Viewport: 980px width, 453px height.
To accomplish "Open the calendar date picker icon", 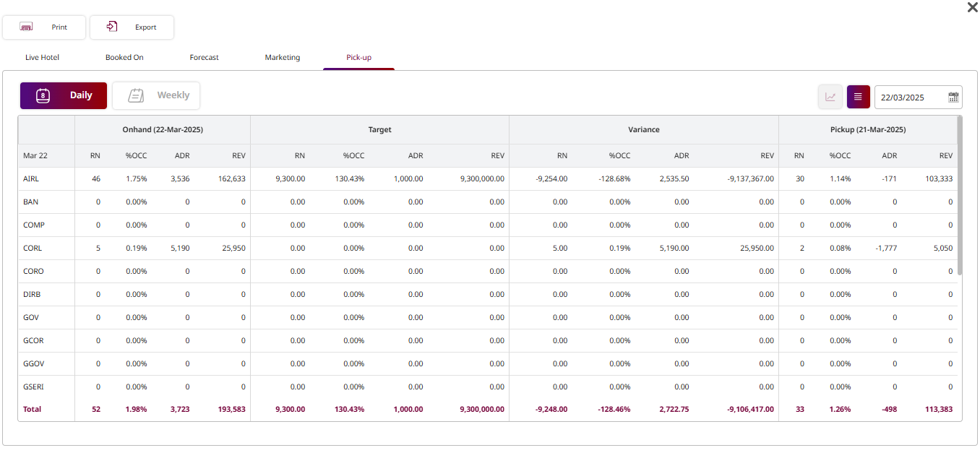I will [x=953, y=97].
